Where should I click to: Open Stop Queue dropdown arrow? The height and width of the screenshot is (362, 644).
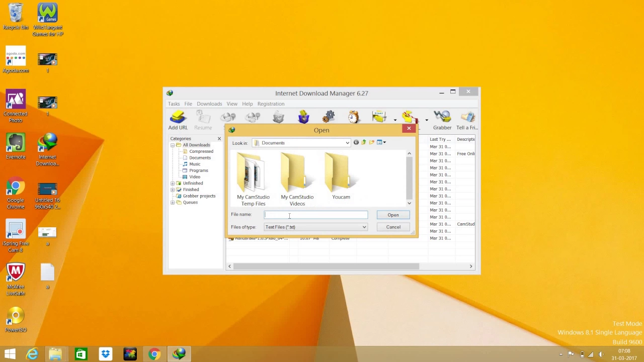427,120
